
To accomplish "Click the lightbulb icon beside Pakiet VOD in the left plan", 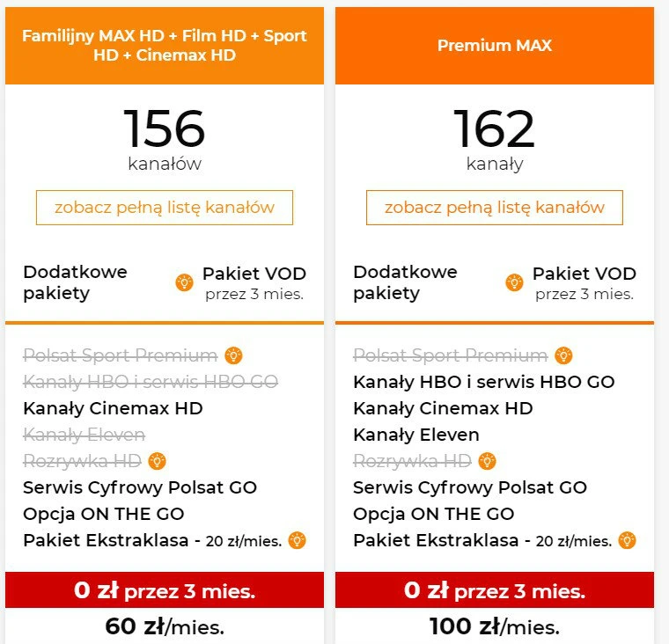I will (x=184, y=282).
